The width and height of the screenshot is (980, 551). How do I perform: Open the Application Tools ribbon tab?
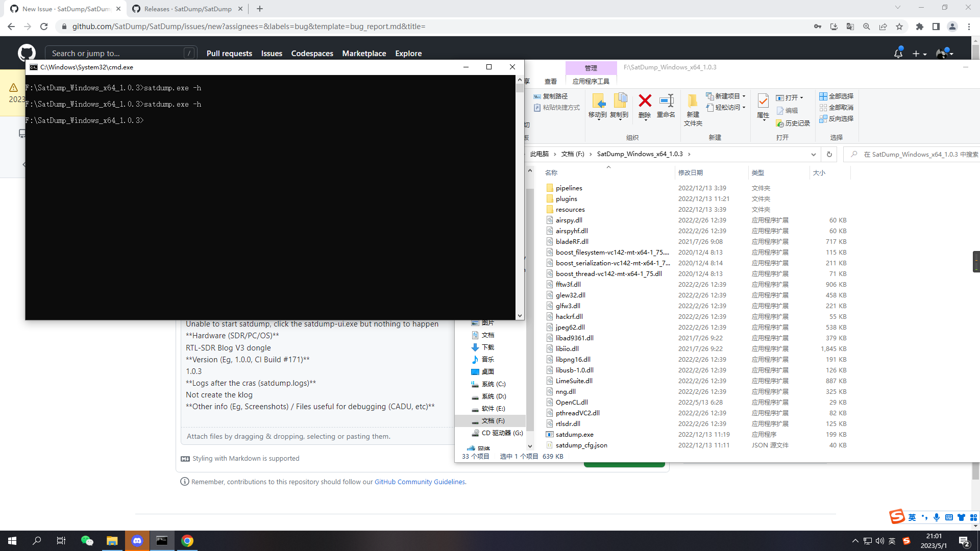point(591,81)
